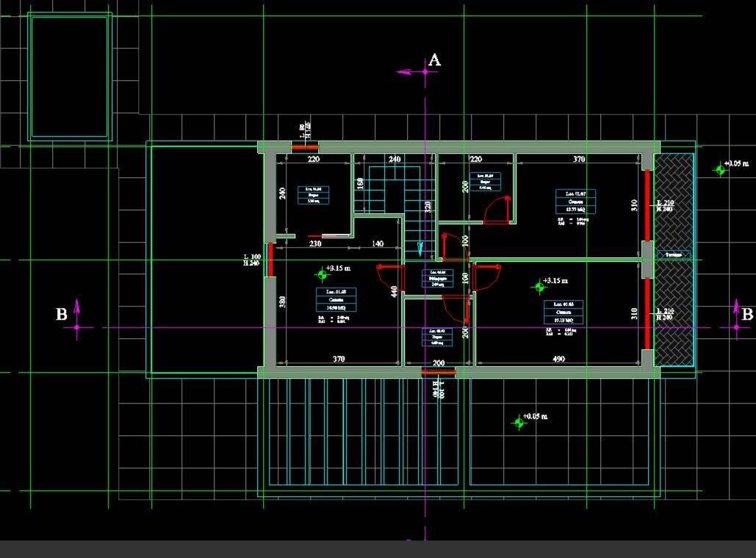756x558 pixels.
Task: Select the red door swing of the left bedroom
Action: [389, 279]
